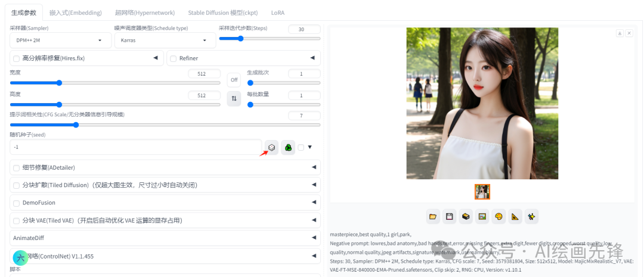Switch to the 超网络(Hypernetwork) tab
Image resolution: width=644 pixels, height=277 pixels.
pos(145,13)
